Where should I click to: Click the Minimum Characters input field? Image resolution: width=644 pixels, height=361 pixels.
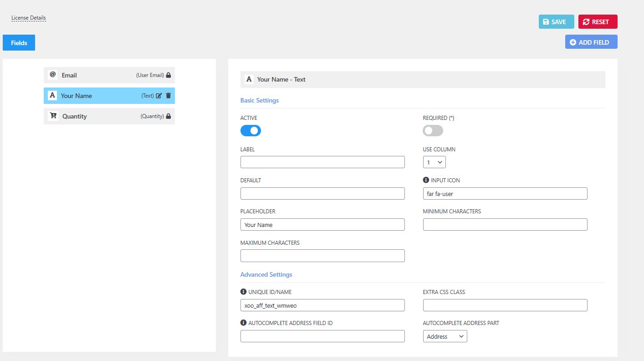coord(505,225)
